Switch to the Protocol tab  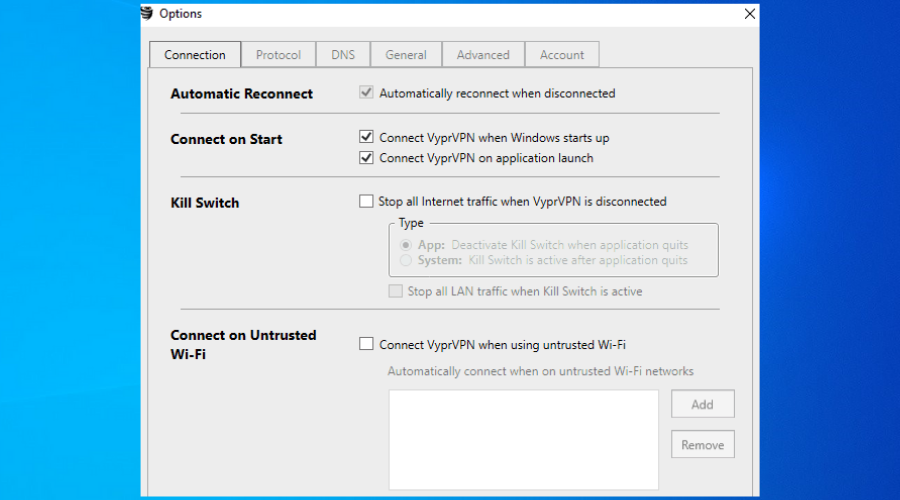click(x=278, y=55)
